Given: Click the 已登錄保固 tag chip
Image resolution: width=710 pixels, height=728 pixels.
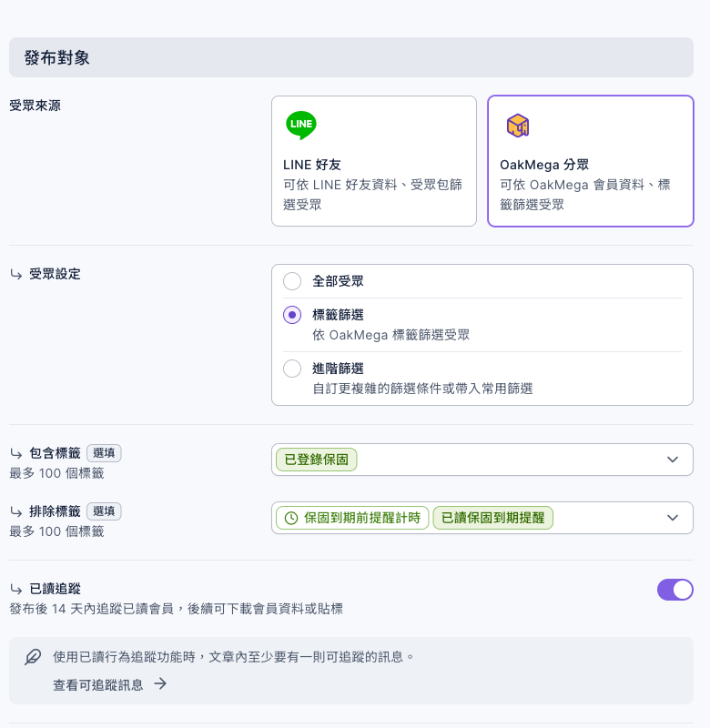Looking at the screenshot, I should [316, 460].
